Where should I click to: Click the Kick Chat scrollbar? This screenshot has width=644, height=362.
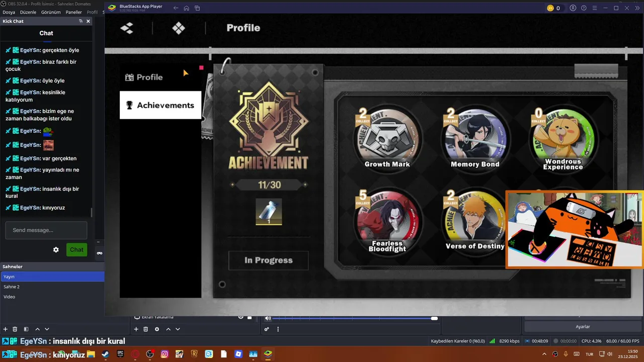tap(91, 212)
